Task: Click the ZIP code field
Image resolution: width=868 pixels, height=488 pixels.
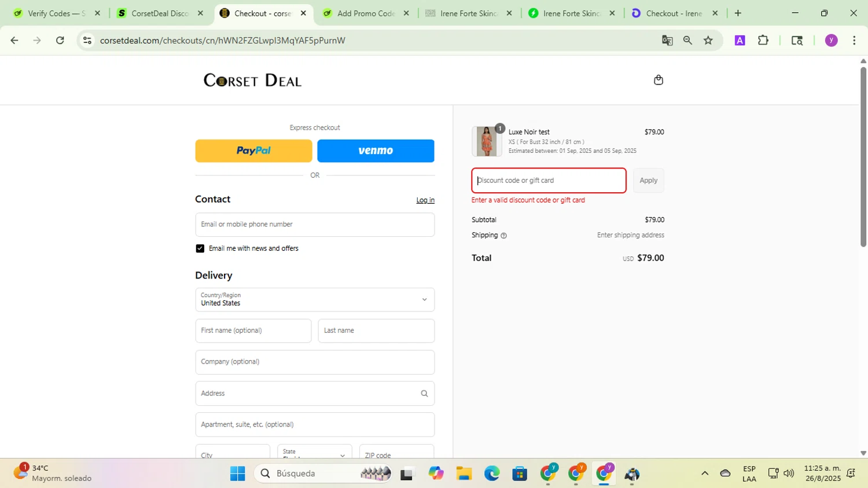Action: point(397,452)
